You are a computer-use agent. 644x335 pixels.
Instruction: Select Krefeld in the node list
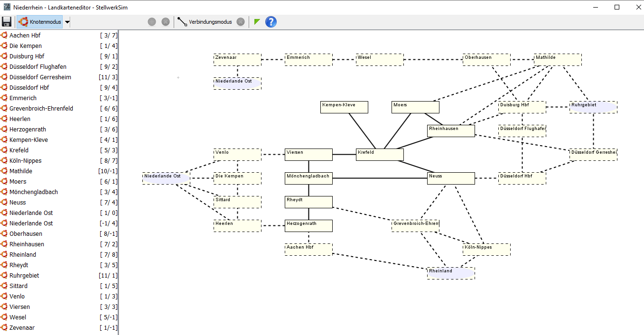pos(19,150)
